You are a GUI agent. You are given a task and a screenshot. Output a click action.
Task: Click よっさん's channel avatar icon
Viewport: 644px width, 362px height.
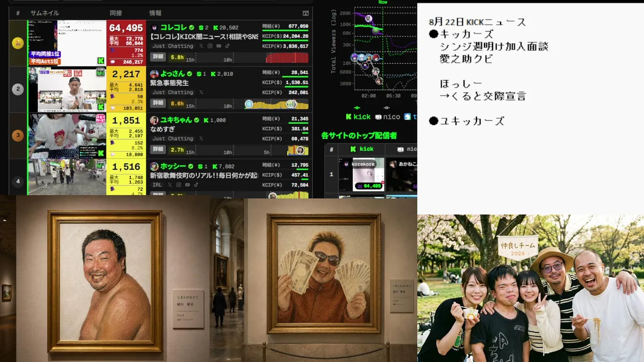click(154, 74)
